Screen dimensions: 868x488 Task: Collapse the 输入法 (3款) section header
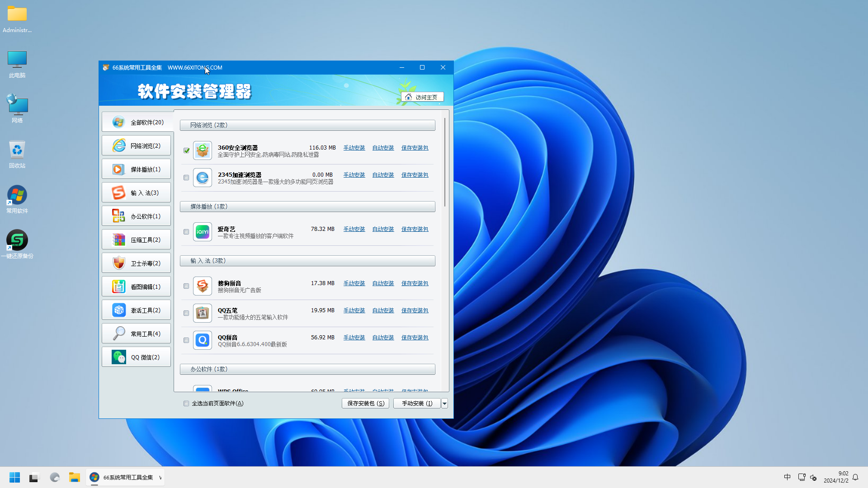[307, 261]
